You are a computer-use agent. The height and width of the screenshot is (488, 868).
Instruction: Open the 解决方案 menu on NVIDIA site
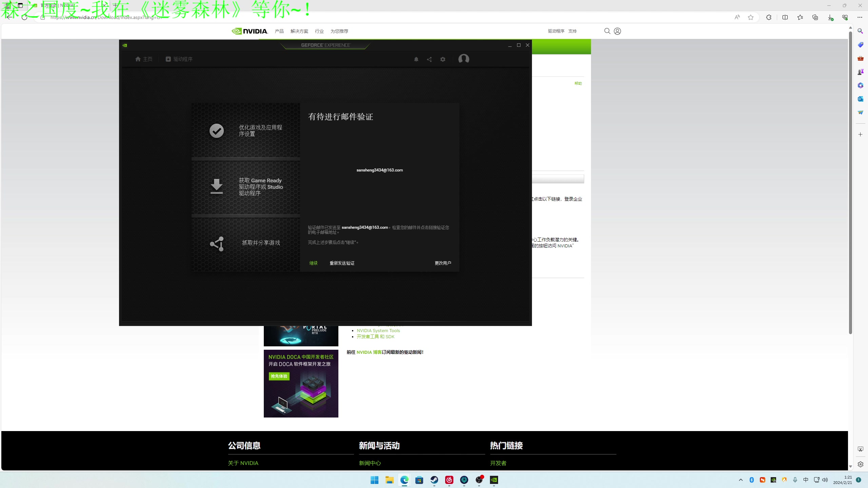tap(299, 31)
